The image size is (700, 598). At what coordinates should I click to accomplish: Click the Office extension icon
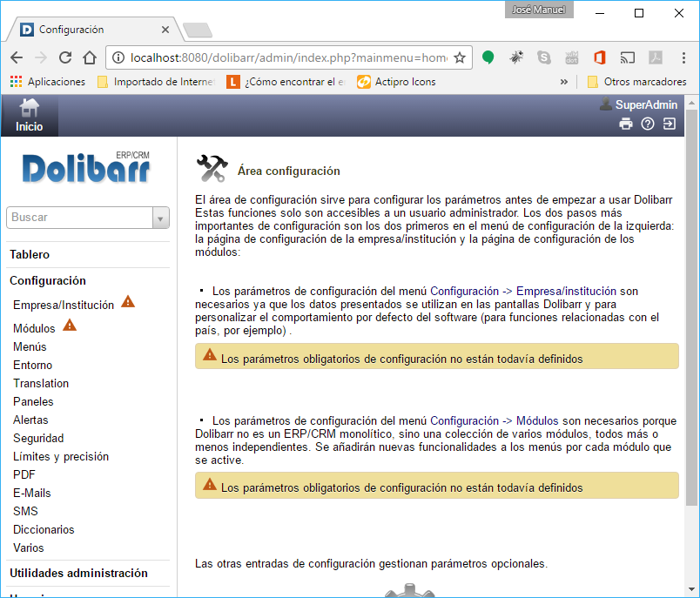coord(599,57)
